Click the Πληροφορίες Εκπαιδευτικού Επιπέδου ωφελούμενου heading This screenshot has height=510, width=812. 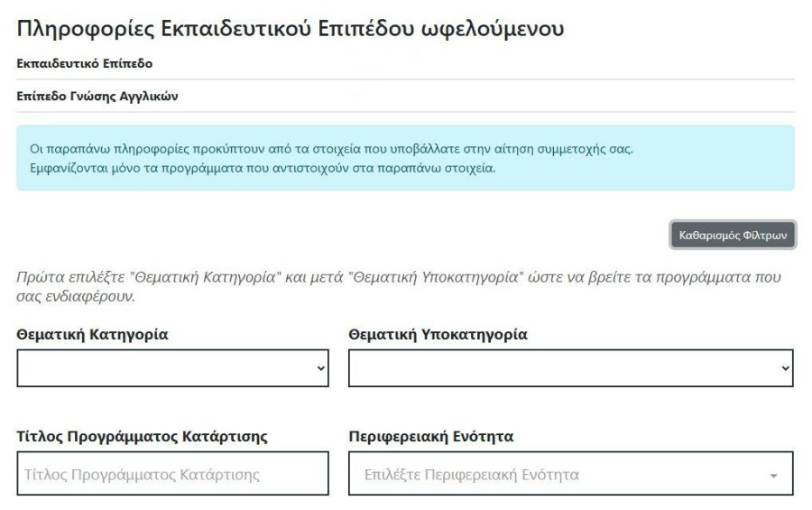click(x=291, y=29)
